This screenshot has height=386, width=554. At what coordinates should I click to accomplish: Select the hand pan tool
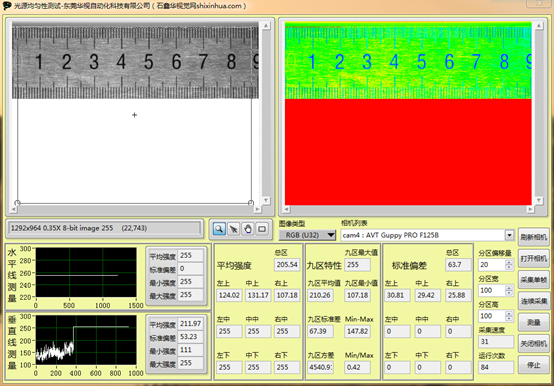point(248,229)
